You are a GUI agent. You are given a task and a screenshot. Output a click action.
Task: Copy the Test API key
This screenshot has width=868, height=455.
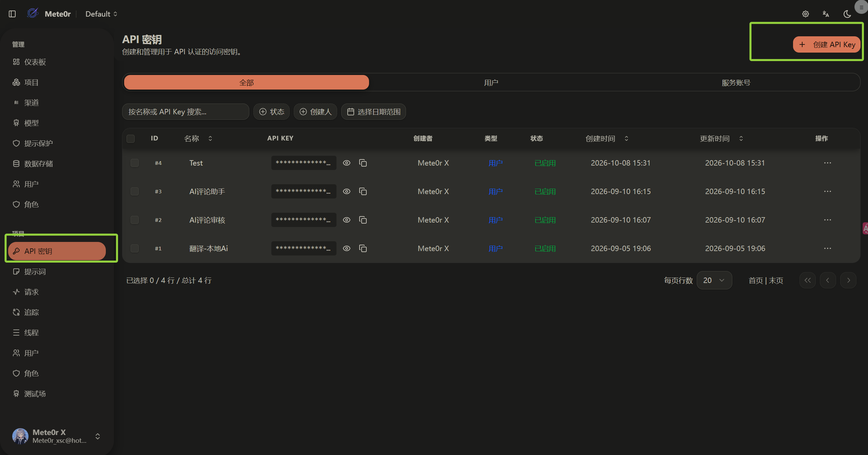pos(363,163)
